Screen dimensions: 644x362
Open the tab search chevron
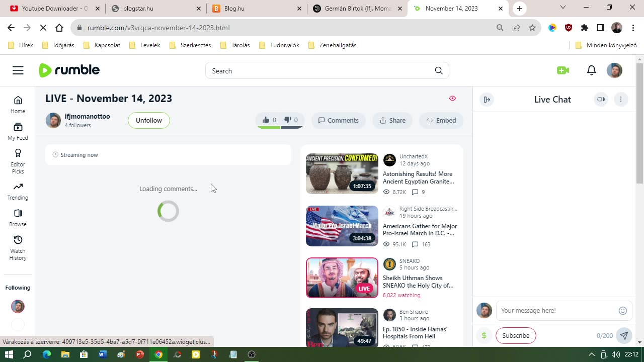coord(563,8)
